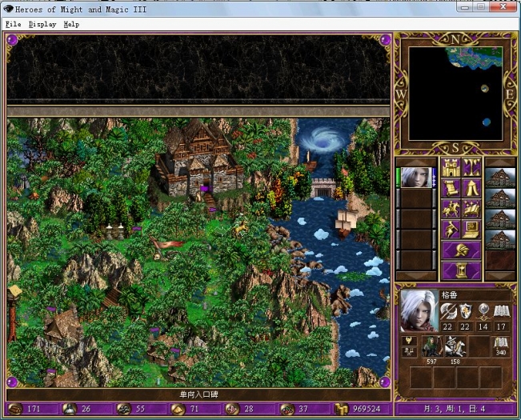Viewport: 521px width, 420px height.
Task: Put hero to sleep with tent icon
Action: click(471, 188)
